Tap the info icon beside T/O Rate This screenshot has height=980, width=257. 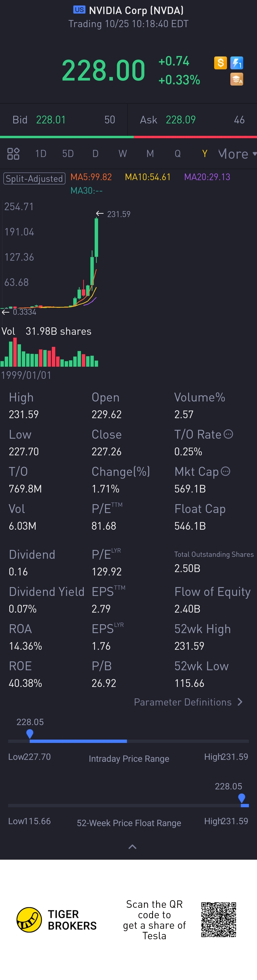coord(228,434)
